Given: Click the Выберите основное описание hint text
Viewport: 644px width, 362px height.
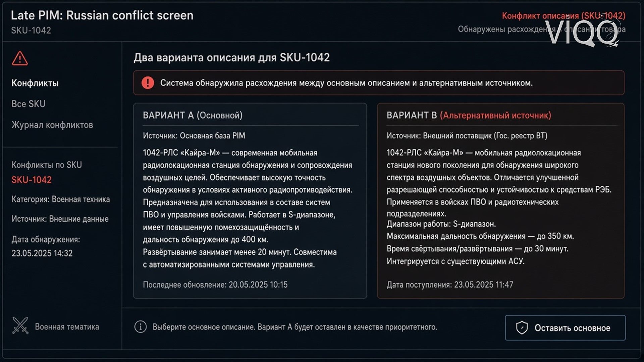Looking at the screenshot, I should coord(295,327).
